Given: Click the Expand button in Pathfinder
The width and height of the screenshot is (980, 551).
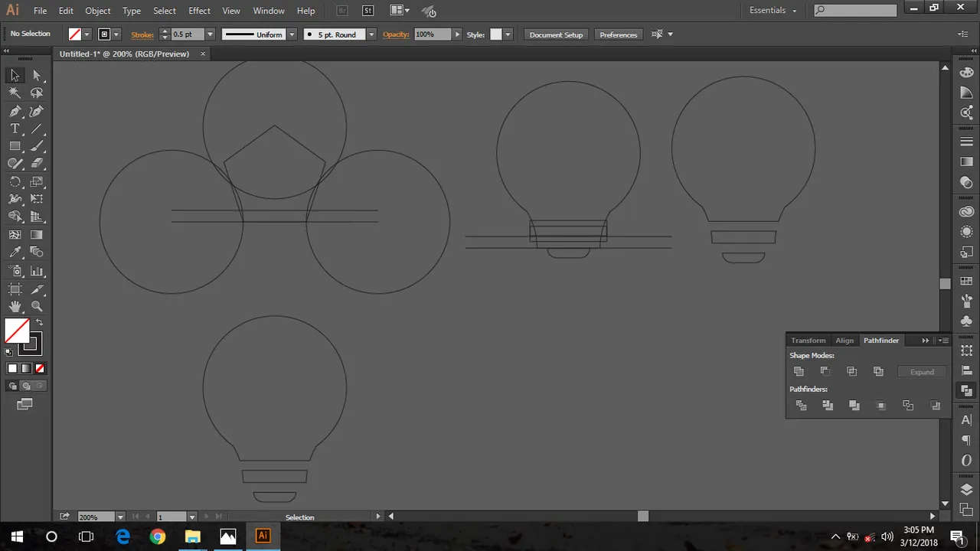Looking at the screenshot, I should 922,372.
